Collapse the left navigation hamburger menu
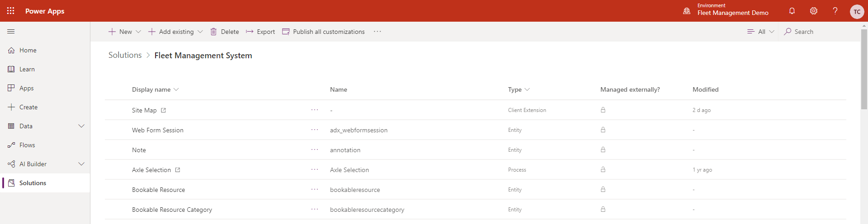The height and width of the screenshot is (224, 868). pos(11,32)
